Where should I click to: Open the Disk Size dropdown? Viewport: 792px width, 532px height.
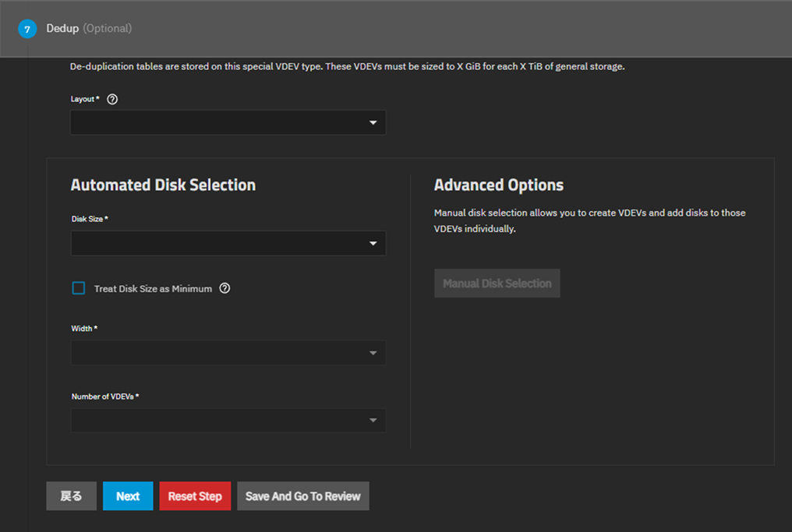point(228,243)
